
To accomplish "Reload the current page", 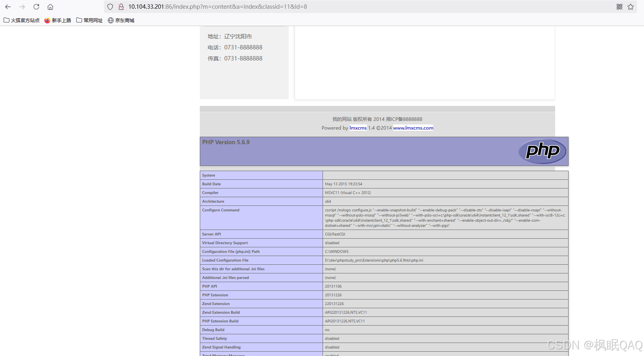I will tap(36, 7).
